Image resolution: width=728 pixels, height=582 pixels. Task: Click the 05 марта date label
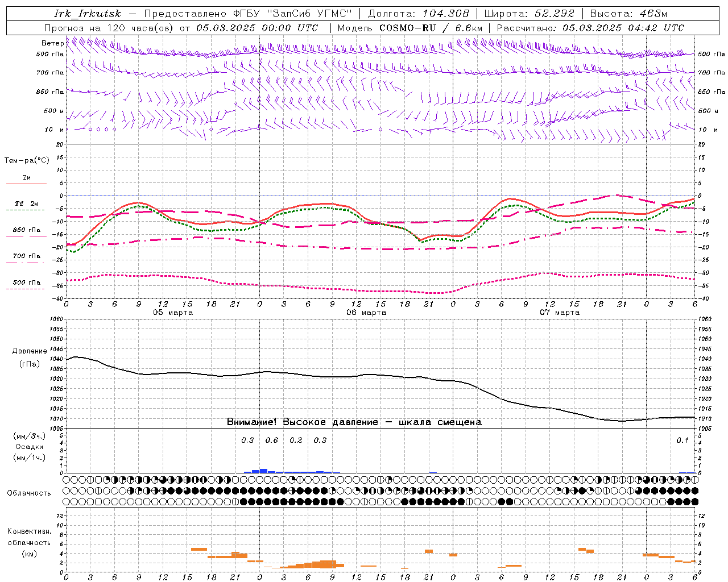(x=173, y=313)
